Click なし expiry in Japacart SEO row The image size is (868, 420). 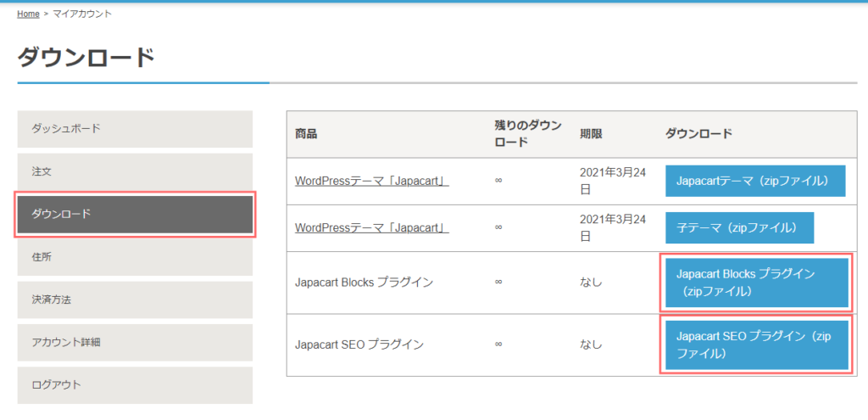click(x=591, y=344)
